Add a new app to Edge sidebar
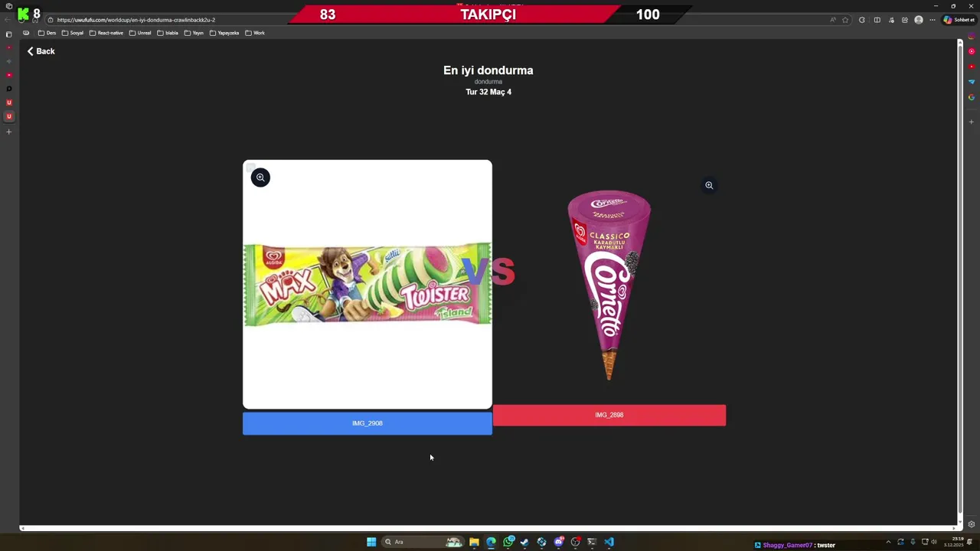The width and height of the screenshot is (980, 551). tap(972, 122)
